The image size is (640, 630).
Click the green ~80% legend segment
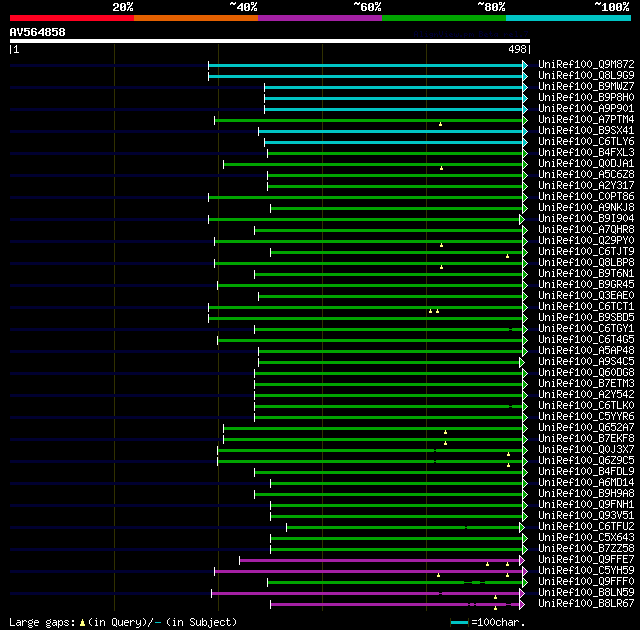click(444, 18)
